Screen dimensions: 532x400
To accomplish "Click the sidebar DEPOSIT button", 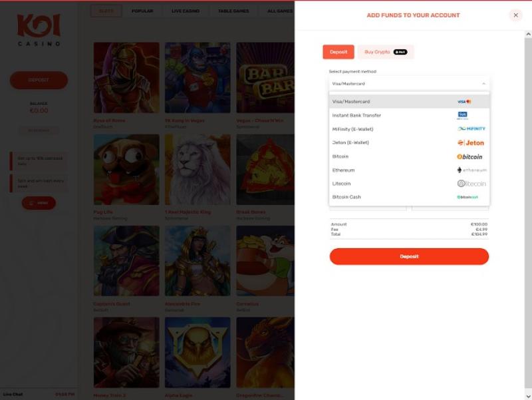I will tap(39, 80).
